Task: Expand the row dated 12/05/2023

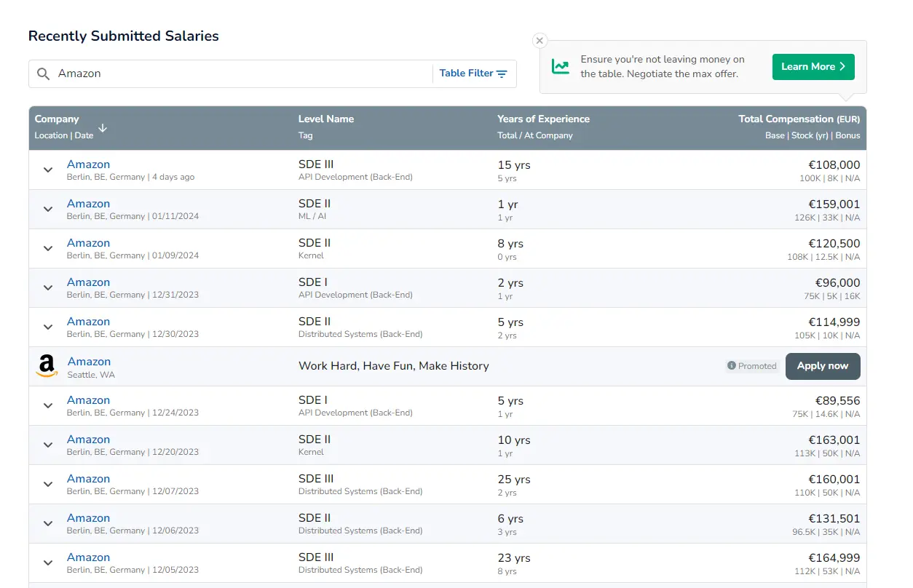Action: point(48,563)
